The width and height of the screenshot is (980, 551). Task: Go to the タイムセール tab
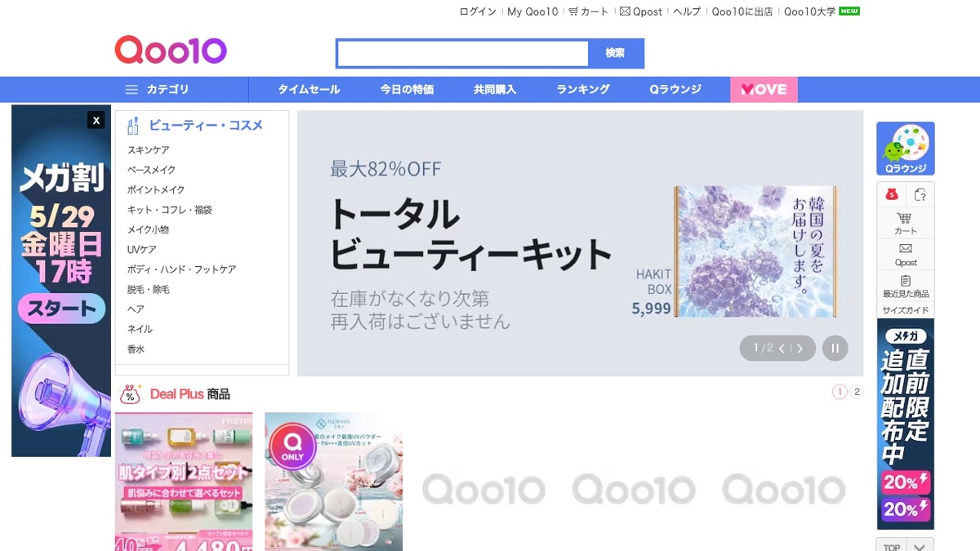(x=309, y=90)
